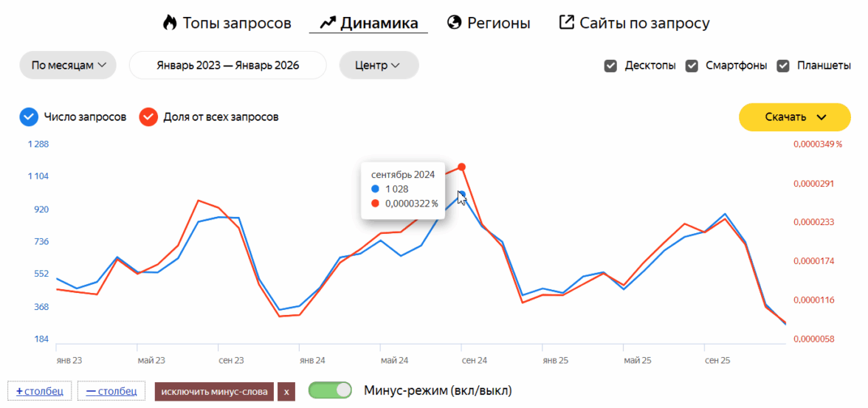Click the red Доля от всех запросов check icon

149,117
